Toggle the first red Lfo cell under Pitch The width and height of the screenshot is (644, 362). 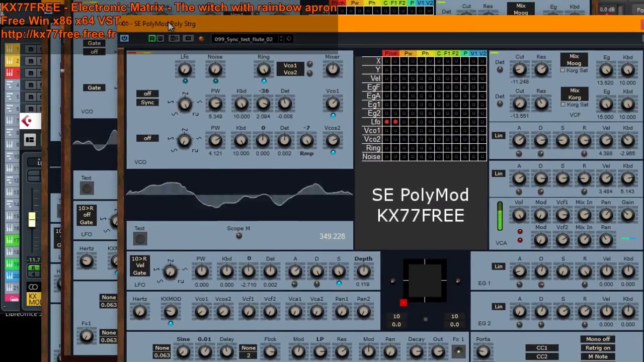[386, 122]
